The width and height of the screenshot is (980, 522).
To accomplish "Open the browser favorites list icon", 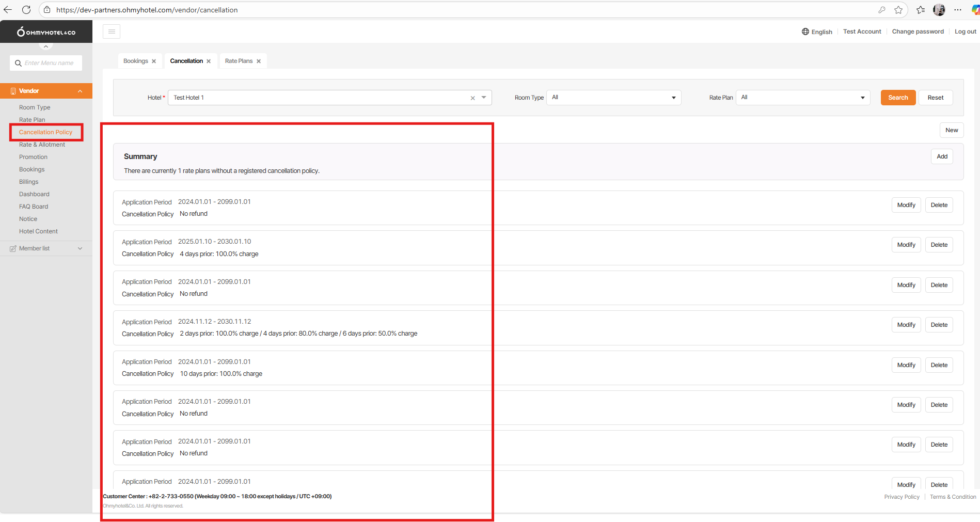I will point(921,10).
